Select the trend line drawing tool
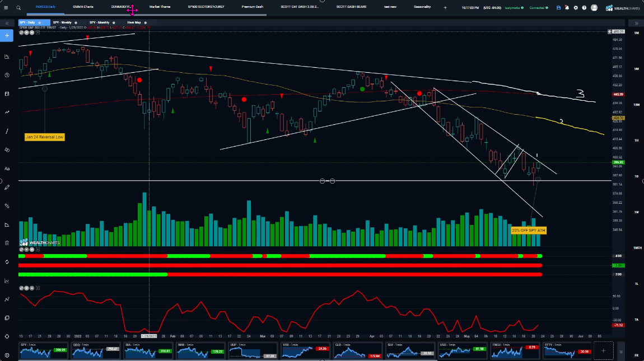 point(7,132)
